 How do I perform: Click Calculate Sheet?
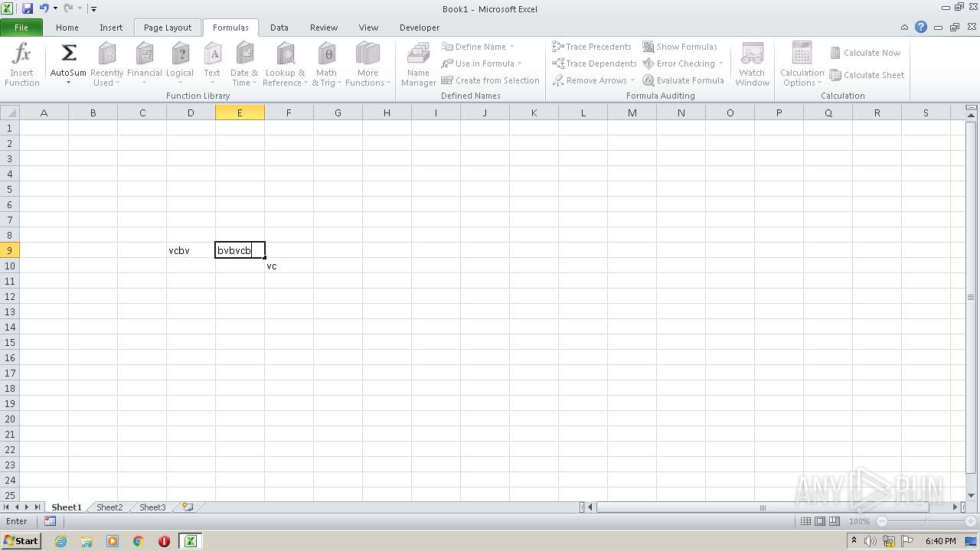click(x=867, y=75)
